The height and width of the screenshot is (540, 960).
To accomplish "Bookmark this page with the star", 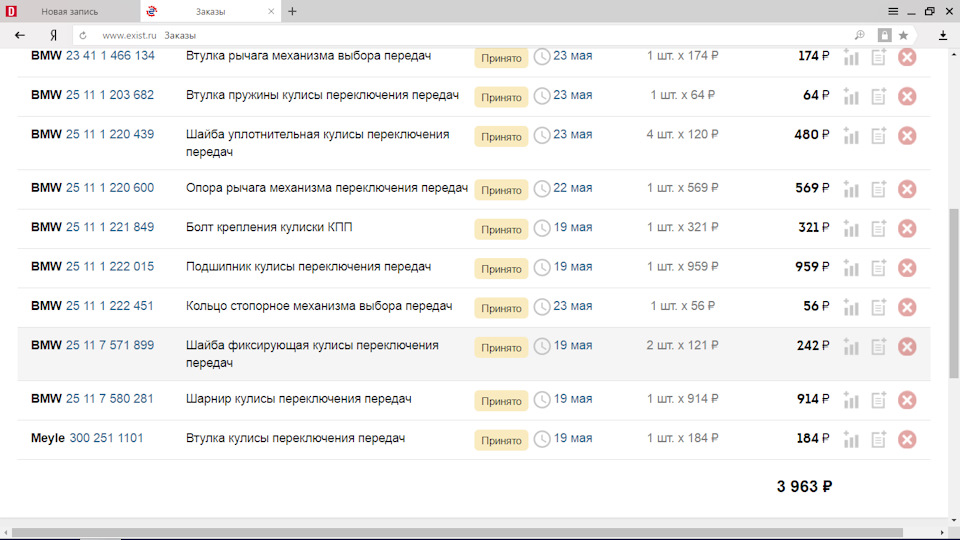I will [x=903, y=36].
